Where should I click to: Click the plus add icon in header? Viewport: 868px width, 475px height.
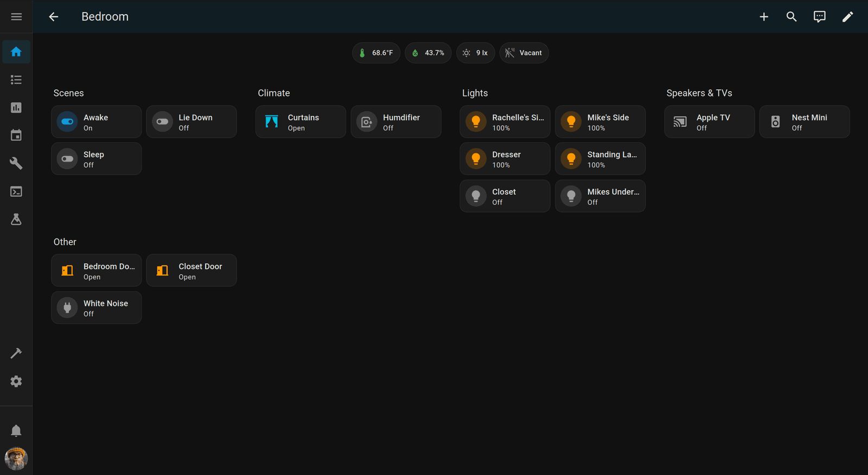tap(764, 17)
